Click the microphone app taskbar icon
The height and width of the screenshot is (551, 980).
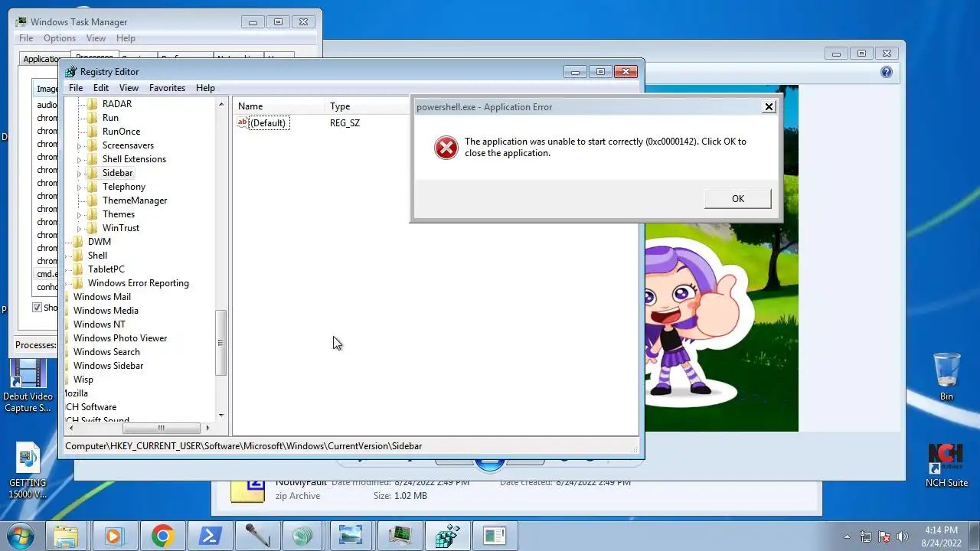[256, 536]
